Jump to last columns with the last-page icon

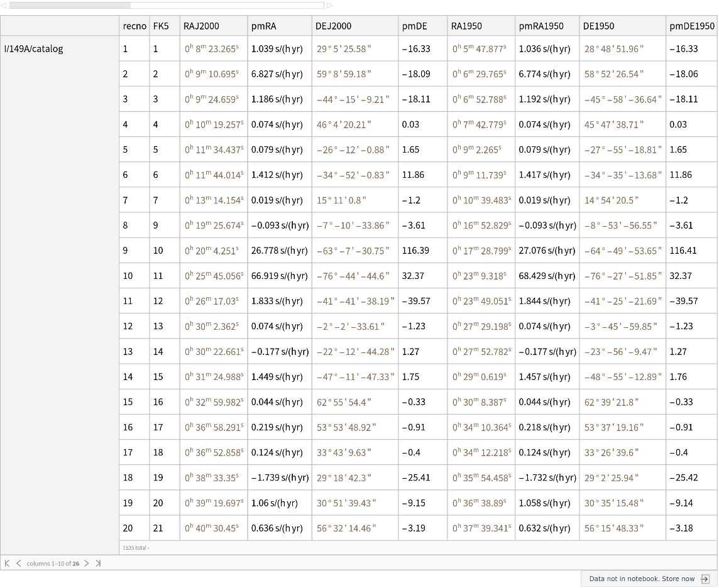tap(98, 563)
